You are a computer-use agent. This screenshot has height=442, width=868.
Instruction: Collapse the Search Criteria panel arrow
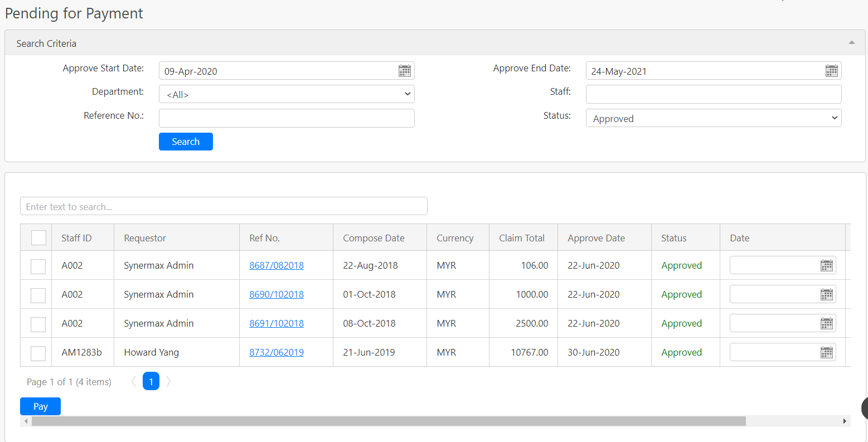852,43
